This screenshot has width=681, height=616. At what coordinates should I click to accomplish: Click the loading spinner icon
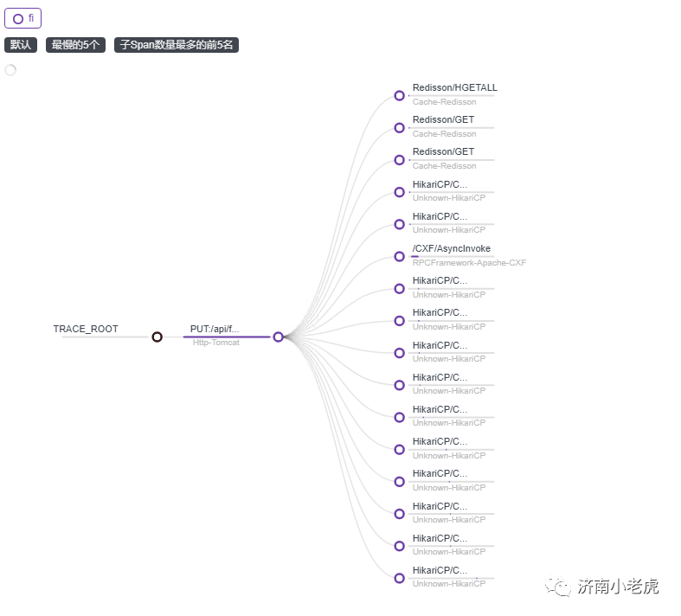[x=10, y=70]
